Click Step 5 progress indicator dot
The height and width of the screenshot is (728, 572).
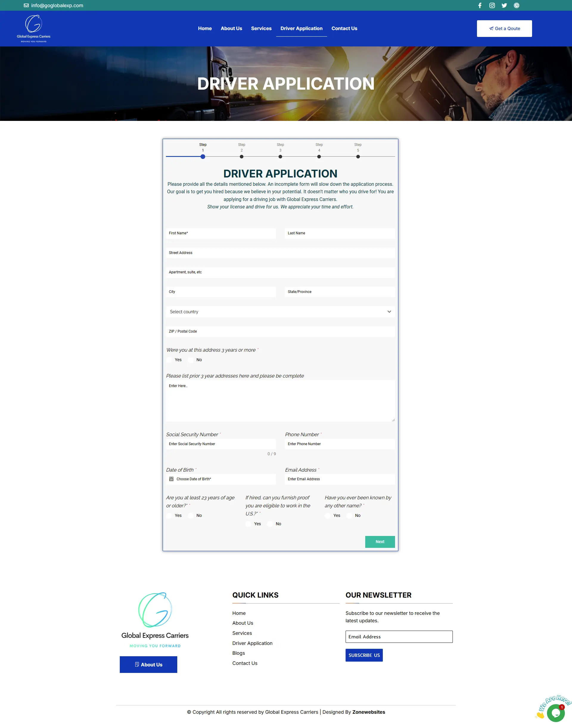358,157
